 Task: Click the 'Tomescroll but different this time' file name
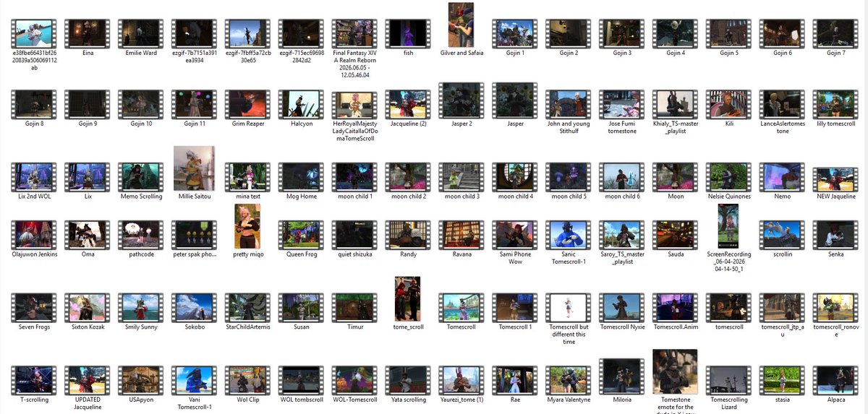pyautogui.click(x=569, y=334)
